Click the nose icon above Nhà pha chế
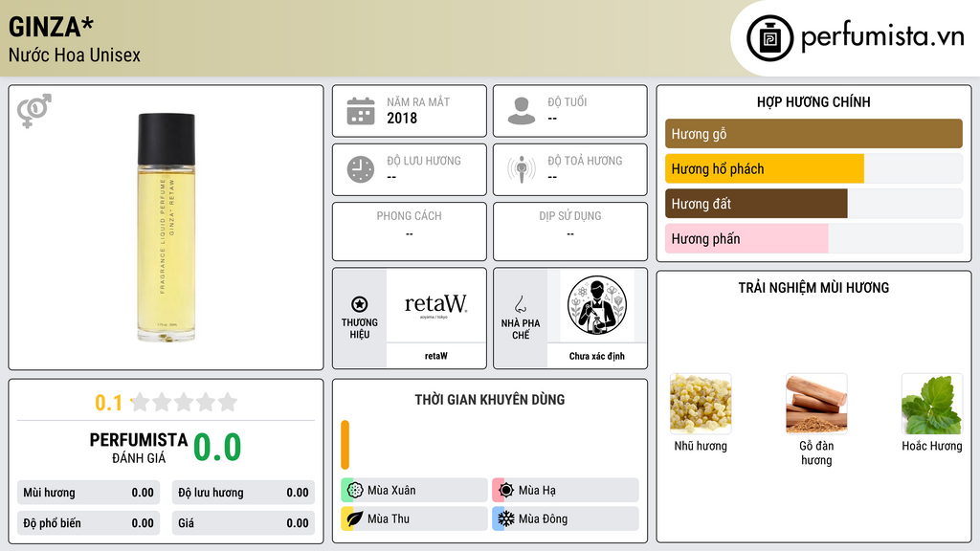 coord(520,304)
